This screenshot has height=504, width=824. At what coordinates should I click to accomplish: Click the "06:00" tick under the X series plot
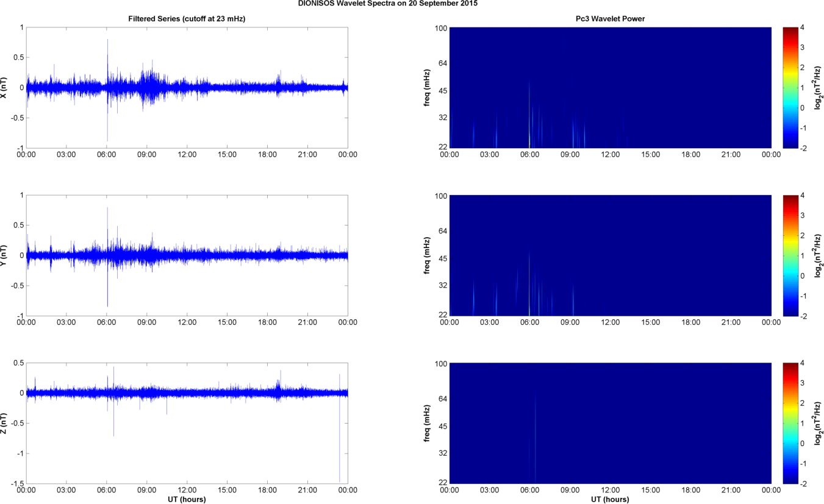click(107, 154)
